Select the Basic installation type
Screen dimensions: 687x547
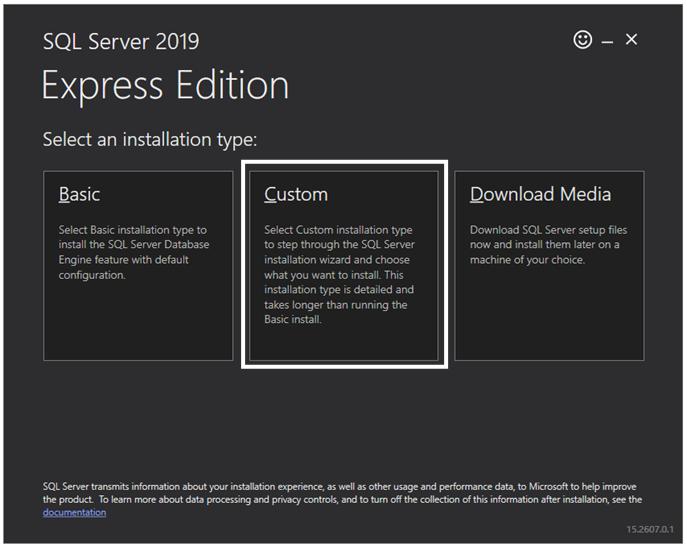click(138, 266)
